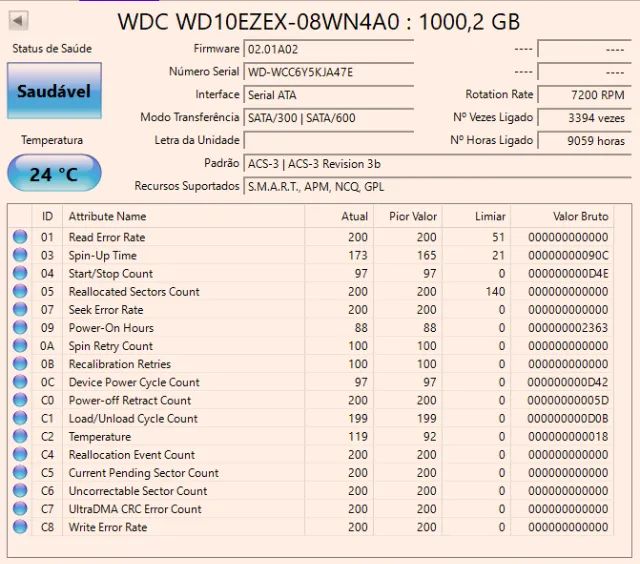Click status icon for Power-off Retract Count
The width and height of the screenshot is (640, 564).
click(x=20, y=400)
